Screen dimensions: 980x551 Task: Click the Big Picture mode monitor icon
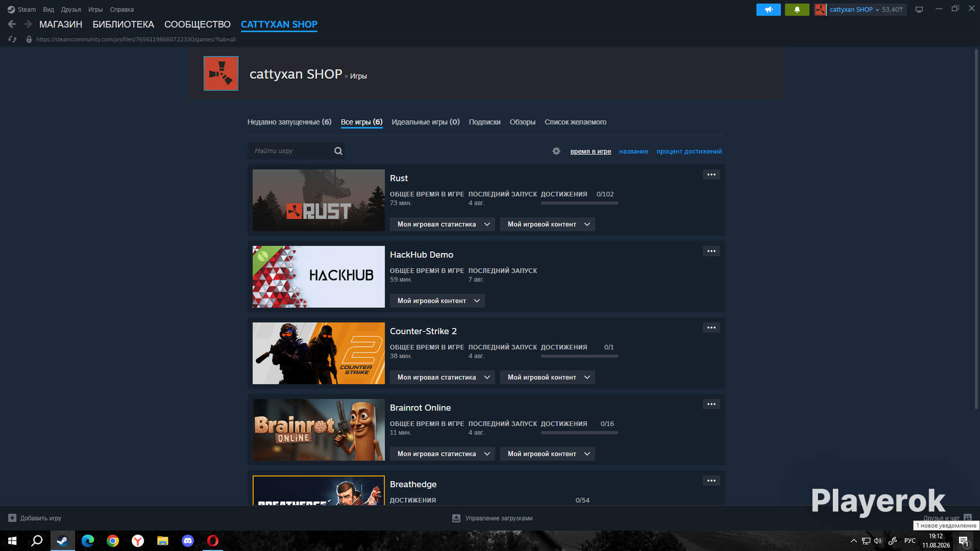[919, 9]
